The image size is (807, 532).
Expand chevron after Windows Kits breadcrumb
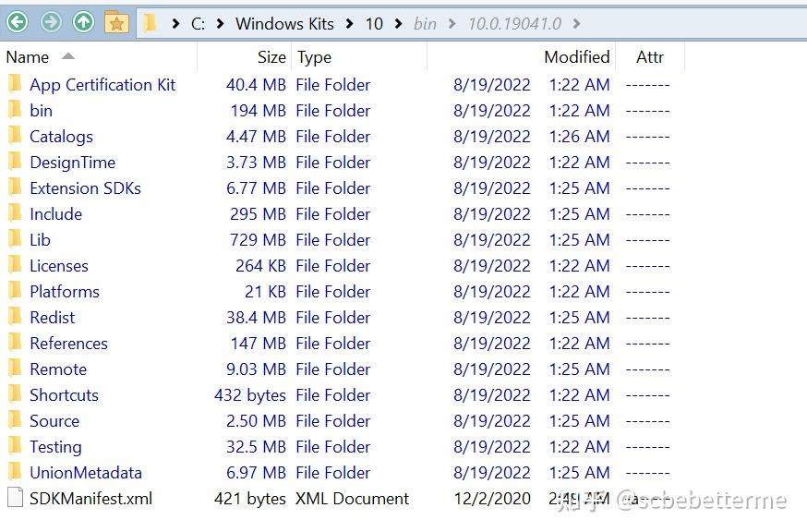click(350, 24)
